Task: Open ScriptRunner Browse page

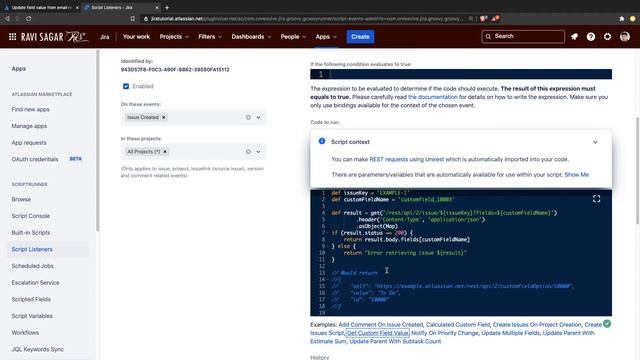Action: [21, 199]
